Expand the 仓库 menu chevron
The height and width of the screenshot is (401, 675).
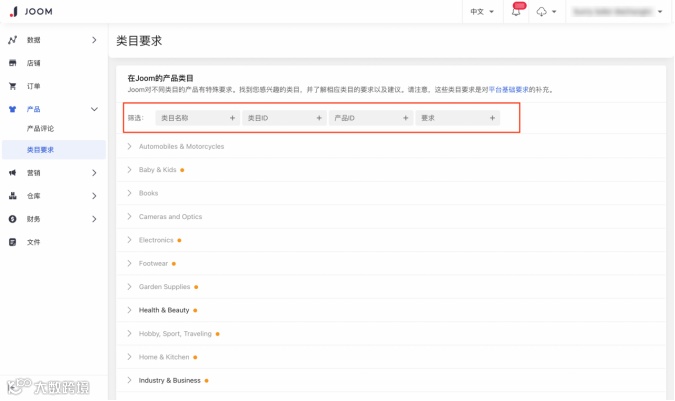(94, 196)
